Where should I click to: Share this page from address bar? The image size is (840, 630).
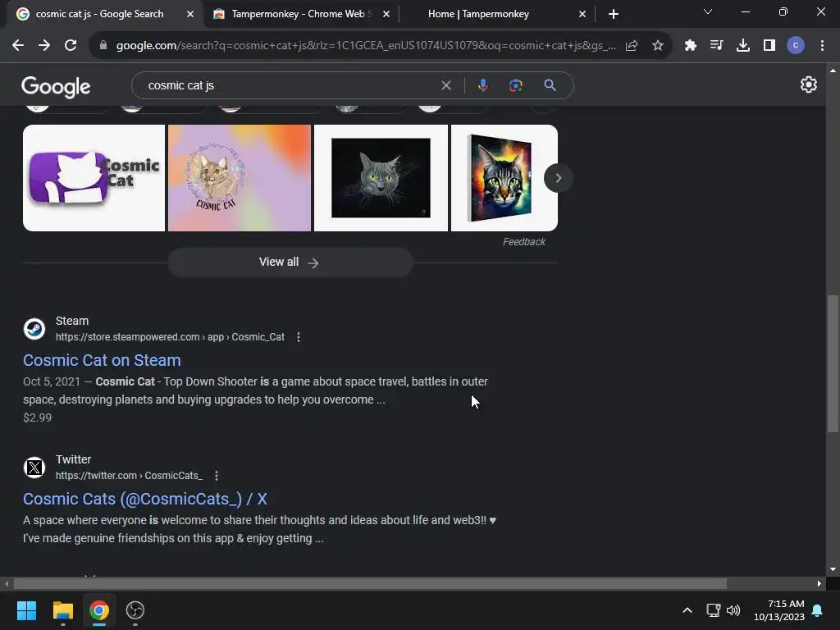(x=632, y=46)
